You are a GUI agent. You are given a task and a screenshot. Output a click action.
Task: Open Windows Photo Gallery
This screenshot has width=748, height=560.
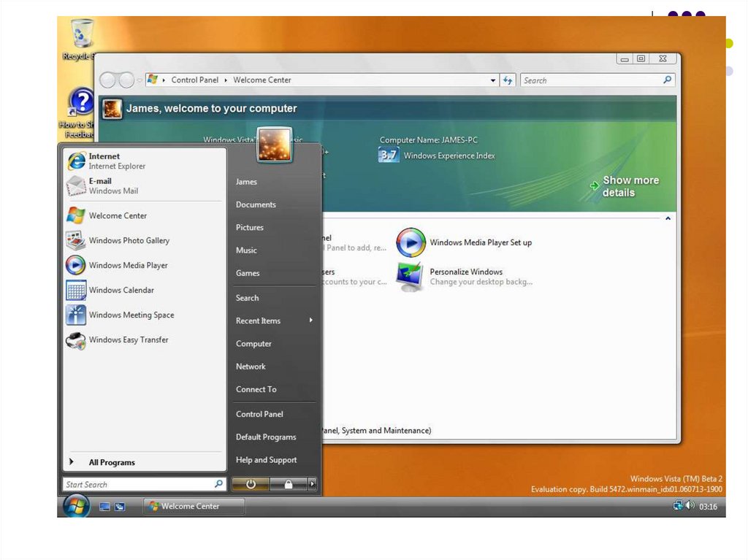145,240
